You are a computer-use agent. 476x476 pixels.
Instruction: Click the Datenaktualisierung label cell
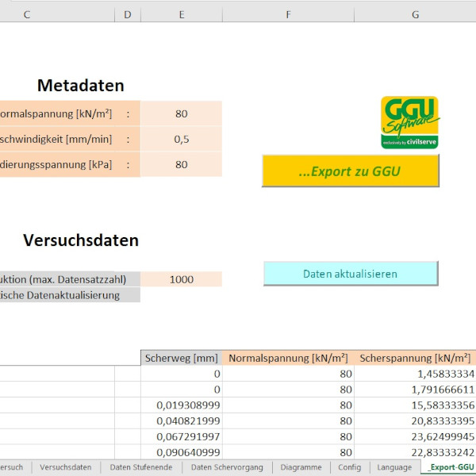(70, 295)
